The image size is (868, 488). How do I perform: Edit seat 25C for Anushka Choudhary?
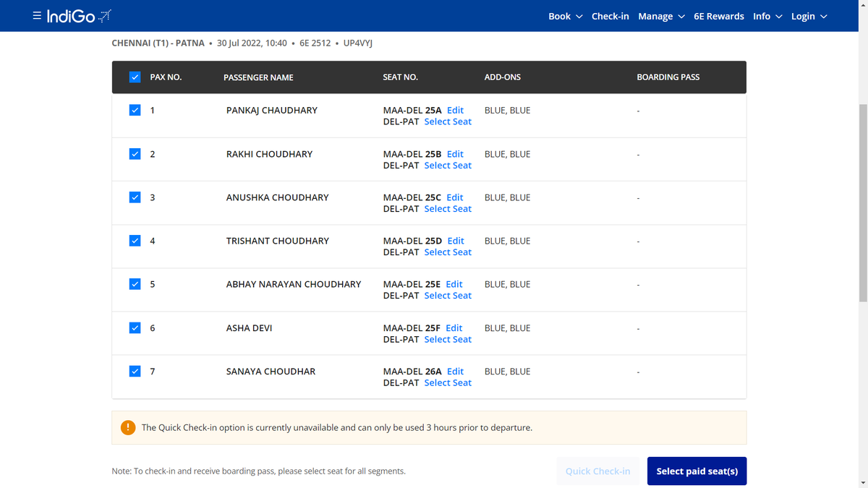point(455,197)
